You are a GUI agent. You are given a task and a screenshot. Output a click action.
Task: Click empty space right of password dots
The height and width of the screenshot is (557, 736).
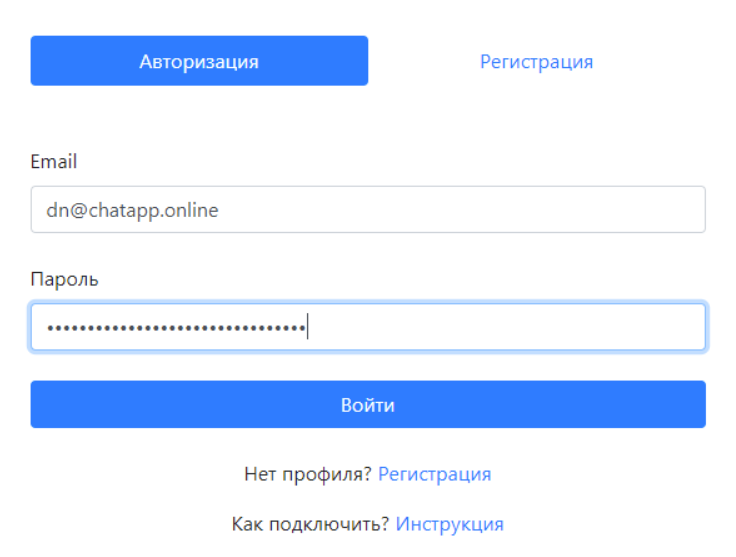click(520, 327)
